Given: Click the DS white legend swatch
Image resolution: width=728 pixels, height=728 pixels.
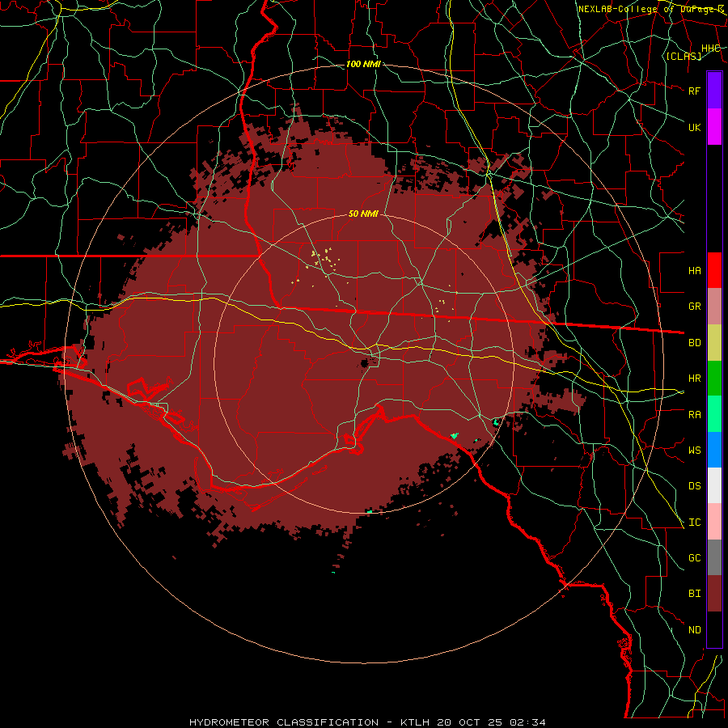Looking at the screenshot, I should click(x=714, y=485).
